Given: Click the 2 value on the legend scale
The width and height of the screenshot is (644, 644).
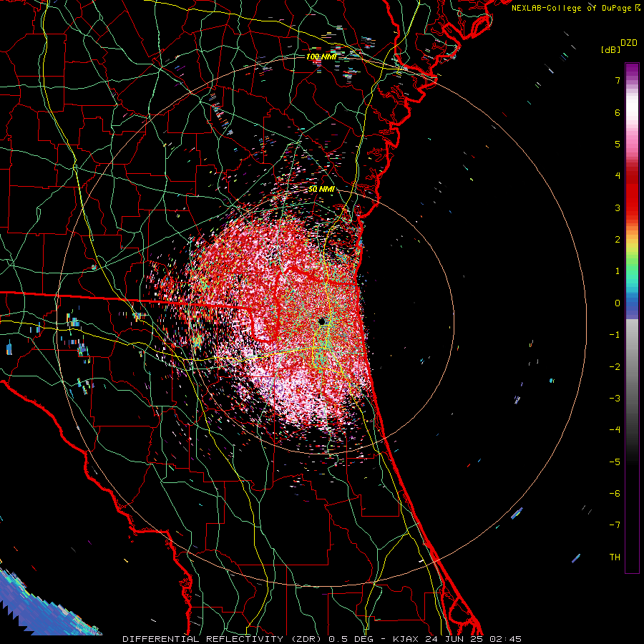Looking at the screenshot, I should [618, 239].
